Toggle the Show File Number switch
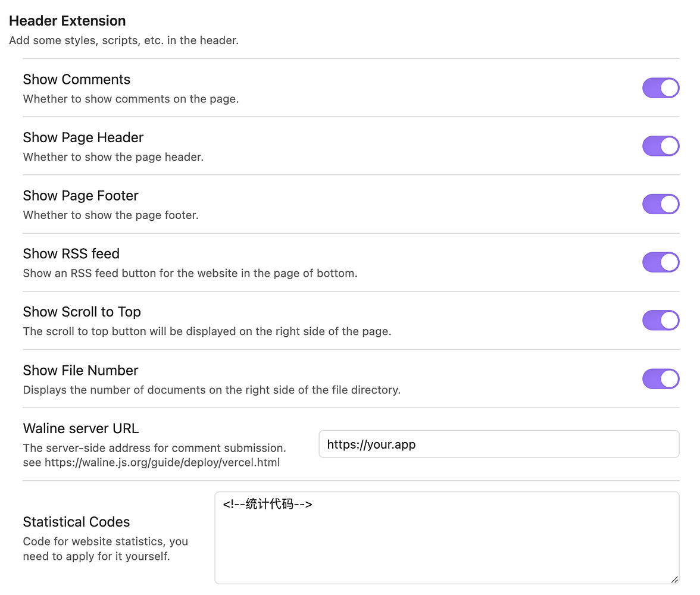This screenshot has height=595, width=700. pyautogui.click(x=660, y=379)
